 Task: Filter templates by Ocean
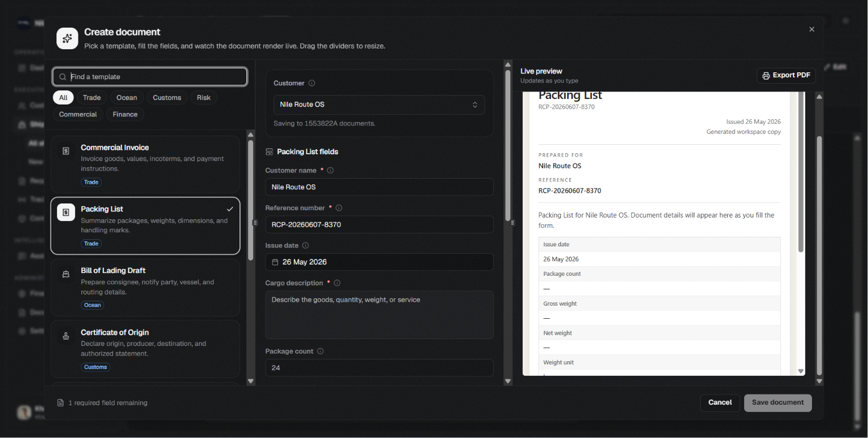coord(127,98)
